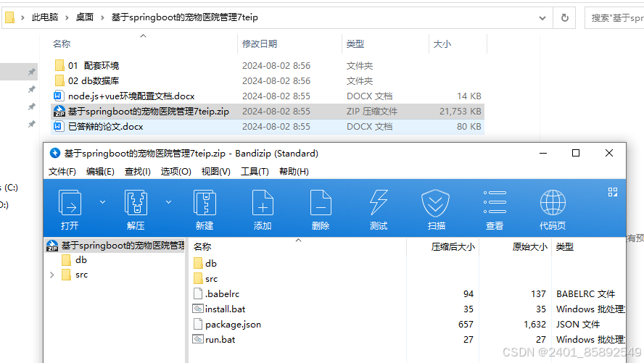This screenshot has width=644, height=363.
Task: Click the Delete (删除) toolbar icon
Action: point(321,203)
